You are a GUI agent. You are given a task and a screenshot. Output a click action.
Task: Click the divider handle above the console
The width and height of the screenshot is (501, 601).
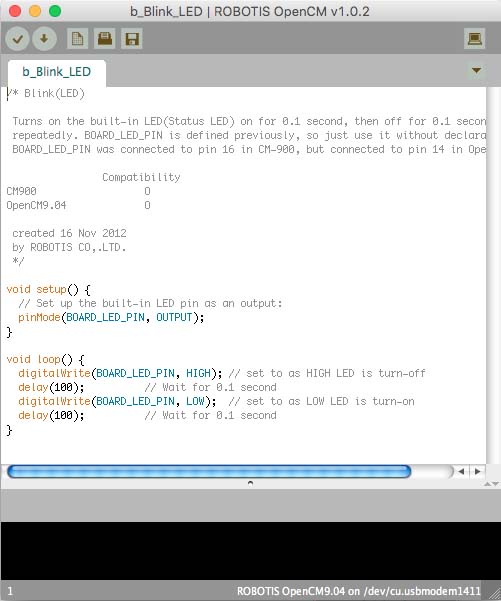point(250,483)
